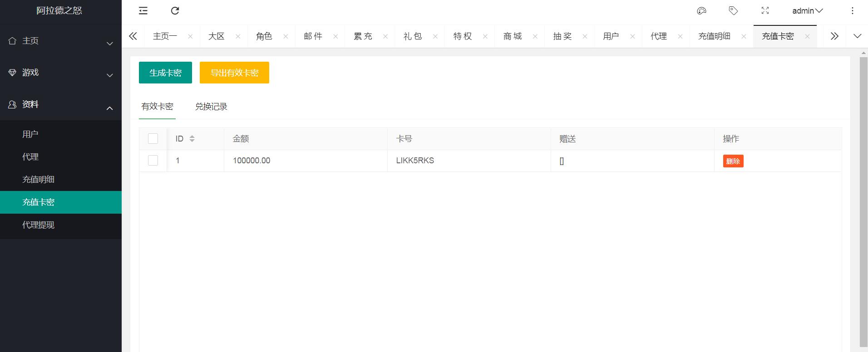Toggle fullscreen mode icon
This screenshot has width=868, height=352.
(765, 11)
